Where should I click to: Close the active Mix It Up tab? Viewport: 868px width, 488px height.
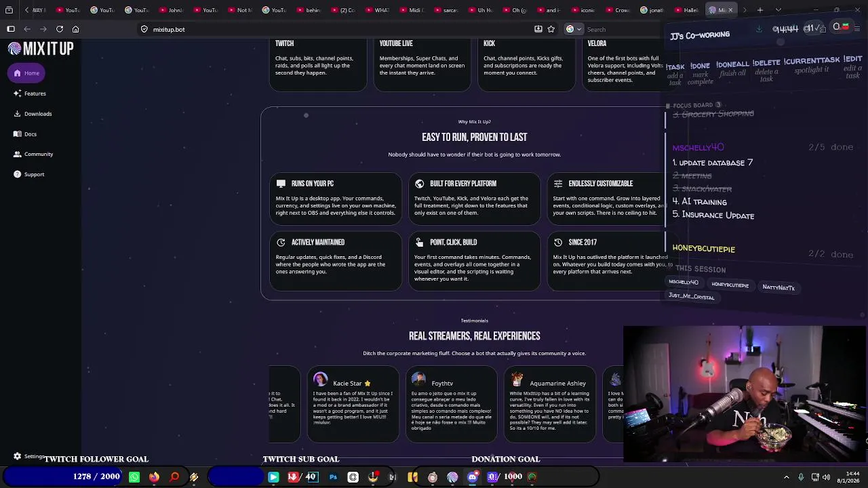730,10
